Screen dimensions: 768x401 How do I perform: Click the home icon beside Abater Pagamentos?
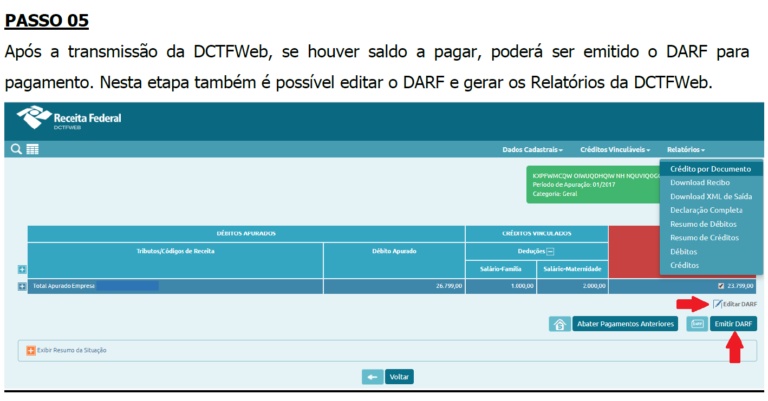[x=560, y=324]
